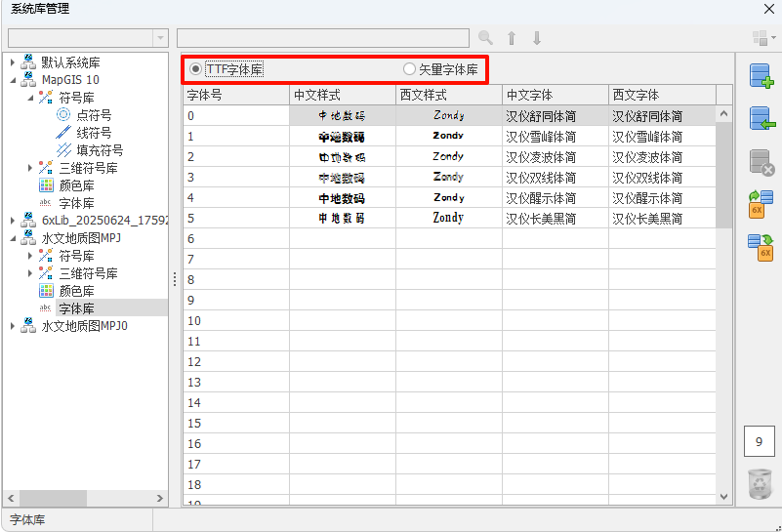The height and width of the screenshot is (532, 782).
Task: Select the TTF字体库 radio button
Action: [x=196, y=69]
